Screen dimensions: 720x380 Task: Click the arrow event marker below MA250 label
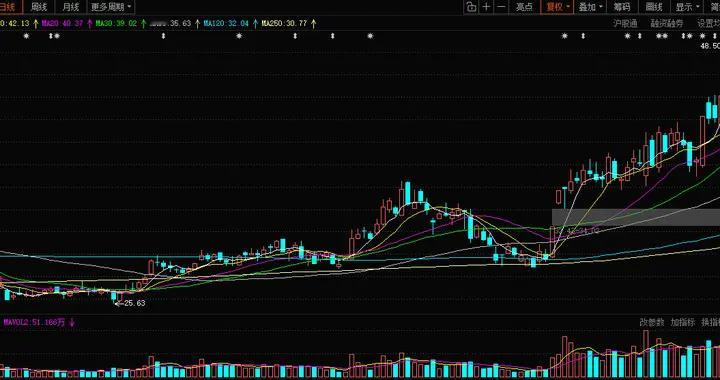[x=295, y=36]
